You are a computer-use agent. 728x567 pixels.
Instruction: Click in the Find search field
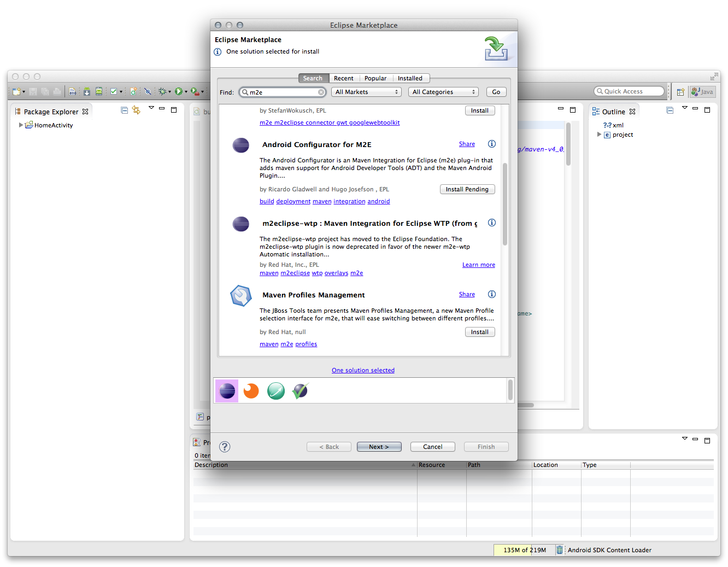click(x=283, y=92)
